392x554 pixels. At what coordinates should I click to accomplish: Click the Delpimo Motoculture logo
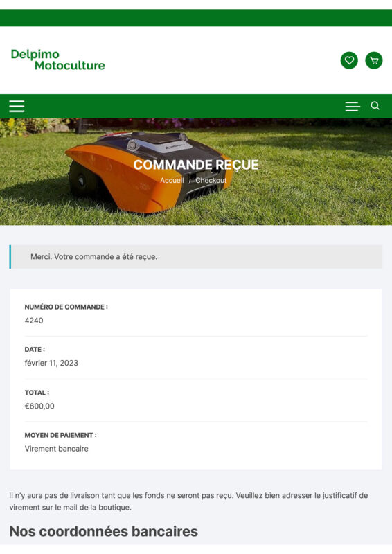[58, 60]
